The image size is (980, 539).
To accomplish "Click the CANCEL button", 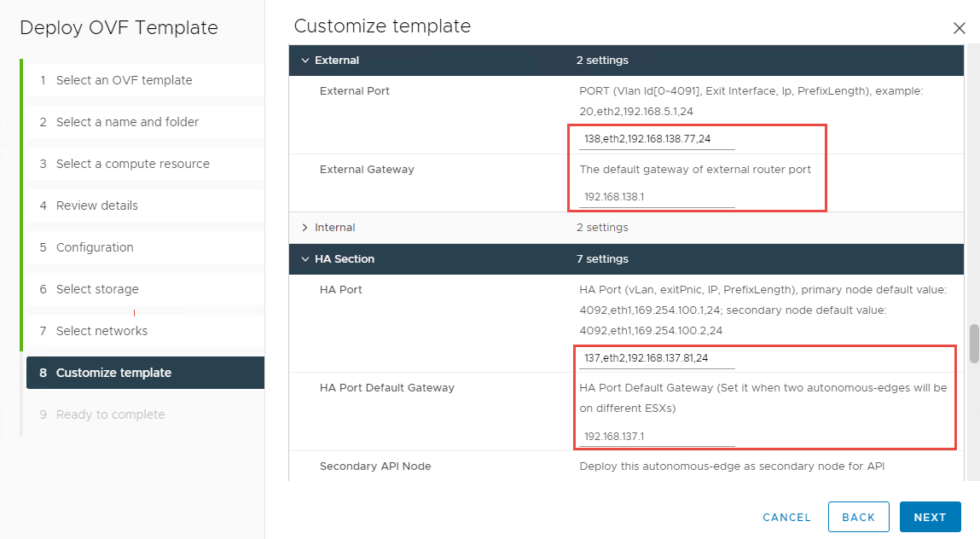I will (786, 517).
